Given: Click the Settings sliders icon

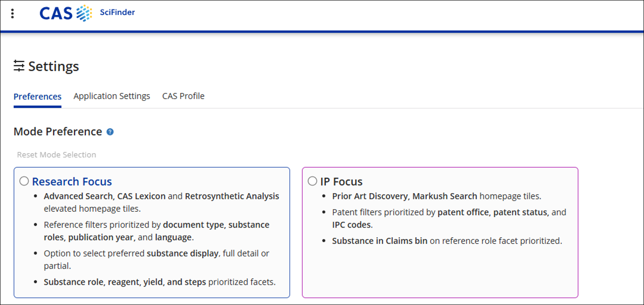Looking at the screenshot, I should click(19, 66).
